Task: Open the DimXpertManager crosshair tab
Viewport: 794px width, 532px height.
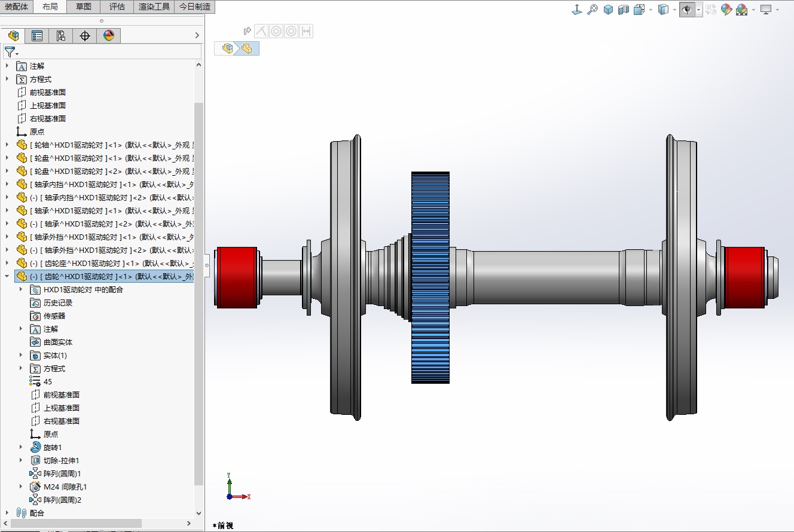Action: [85, 36]
